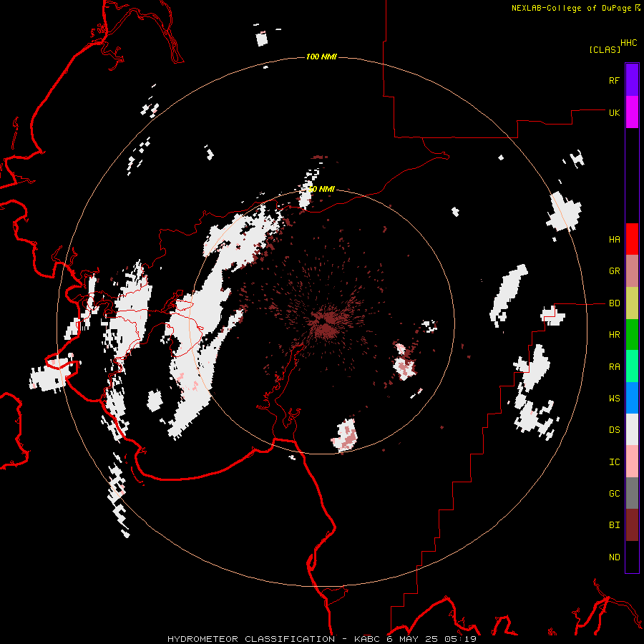644x644 pixels.
Task: Click the HHC product code label
Action: [628, 43]
